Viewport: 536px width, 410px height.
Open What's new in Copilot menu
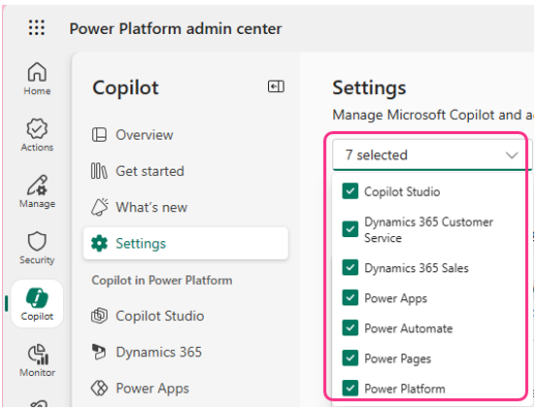[x=151, y=207]
